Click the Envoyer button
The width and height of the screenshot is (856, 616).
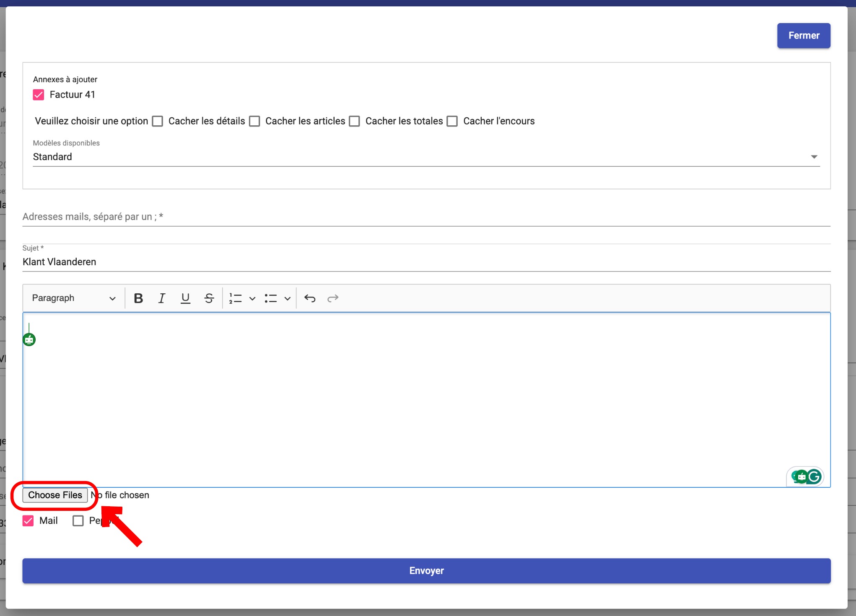point(426,571)
